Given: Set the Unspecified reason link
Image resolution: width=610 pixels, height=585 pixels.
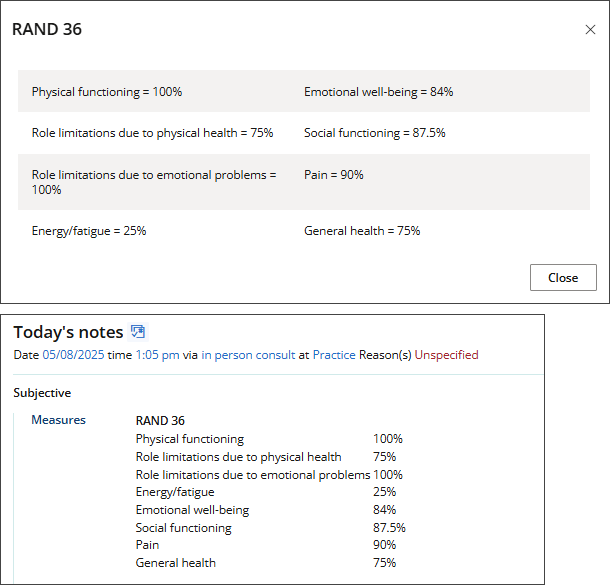Looking at the screenshot, I should pyautogui.click(x=446, y=355).
